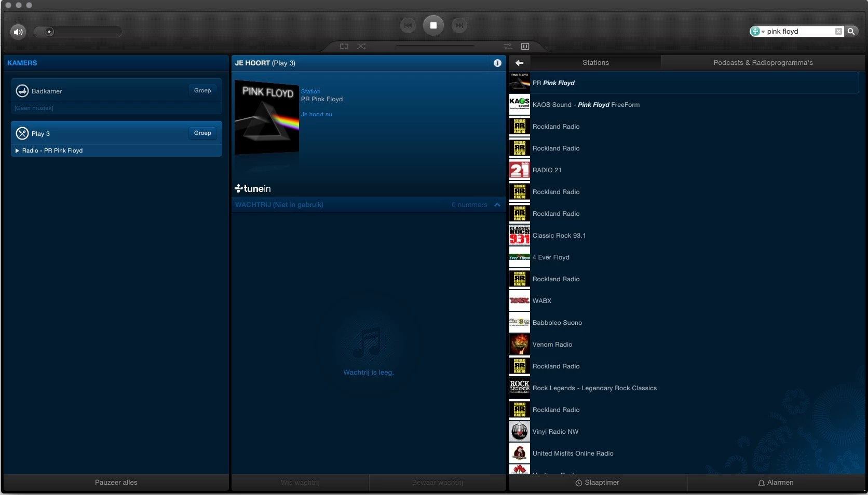The height and width of the screenshot is (495, 868).
Task: Click the RADIO 21 station logo
Action: pyautogui.click(x=520, y=170)
